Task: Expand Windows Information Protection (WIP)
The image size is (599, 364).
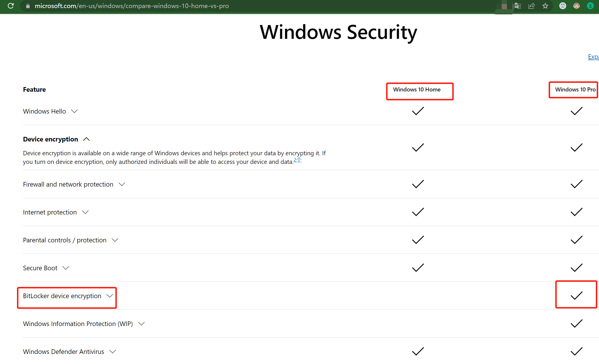Action: point(141,324)
